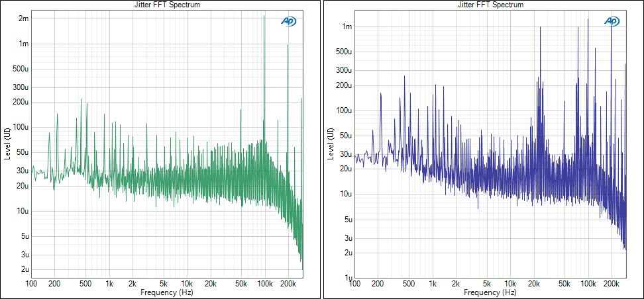Click the Level (UI) axis label on left graph

point(7,144)
